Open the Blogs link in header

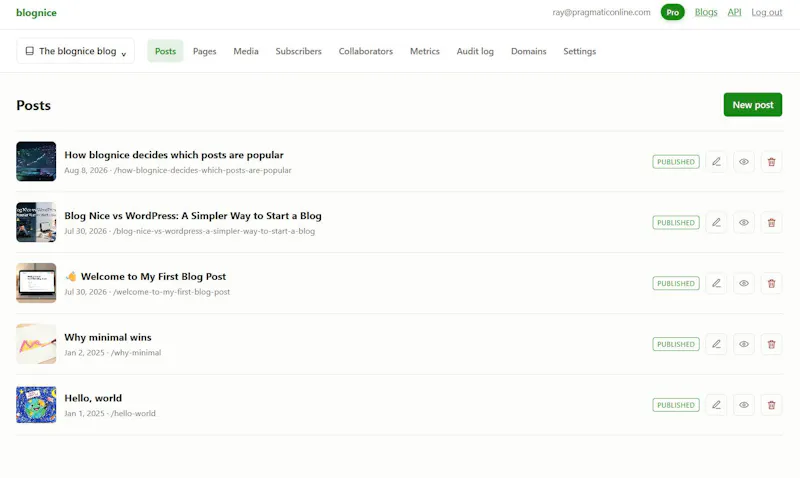pos(706,12)
